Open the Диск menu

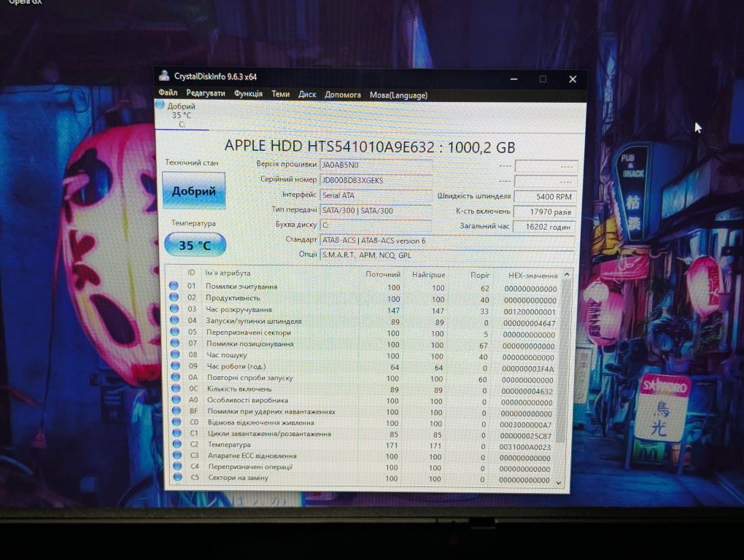click(307, 94)
